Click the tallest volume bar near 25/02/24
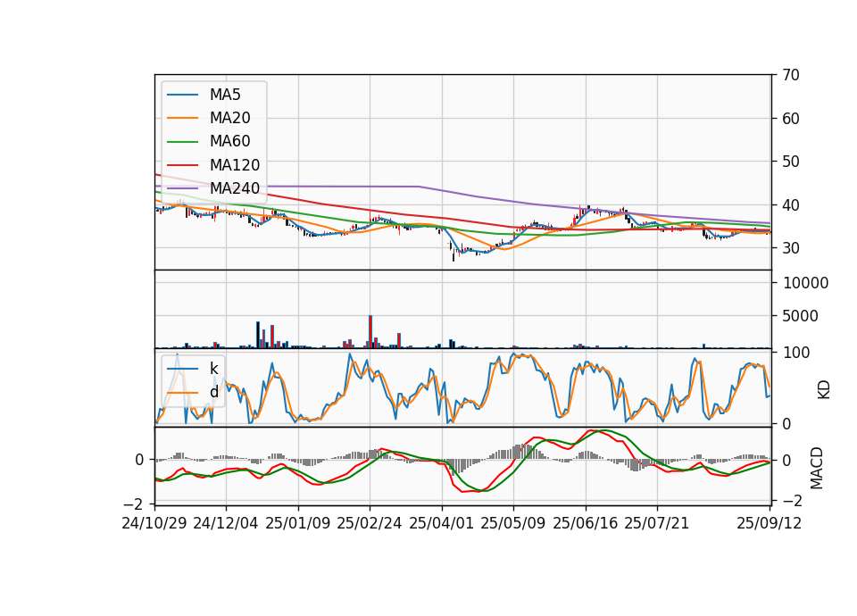Screen dimensions: 857x616 point(370,332)
